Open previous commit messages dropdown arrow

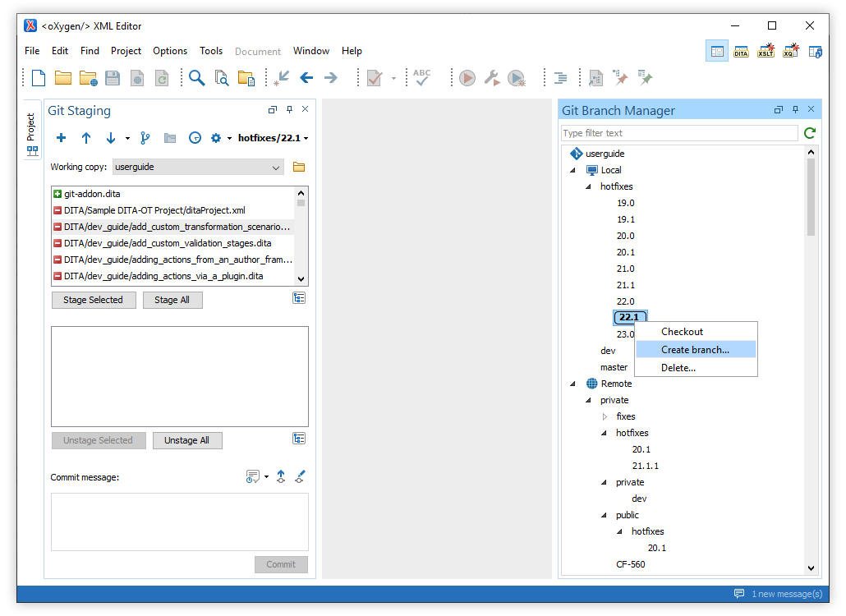pyautogui.click(x=267, y=477)
